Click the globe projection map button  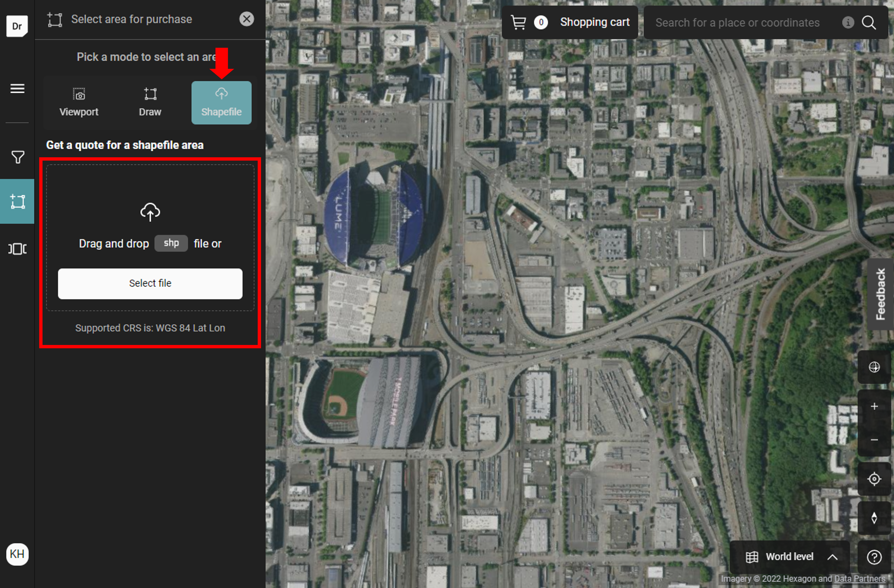tap(874, 367)
